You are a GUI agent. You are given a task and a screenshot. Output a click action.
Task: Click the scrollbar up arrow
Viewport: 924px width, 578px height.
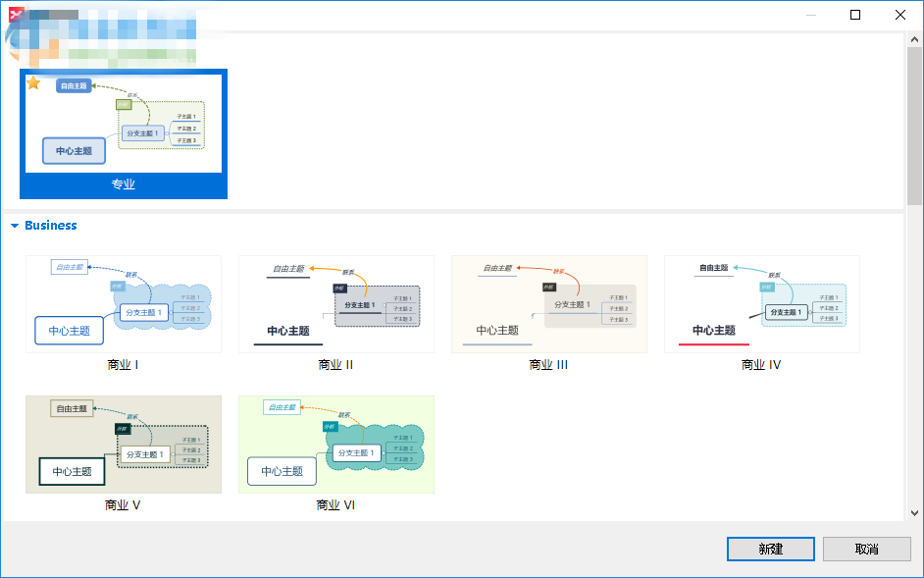point(914,39)
